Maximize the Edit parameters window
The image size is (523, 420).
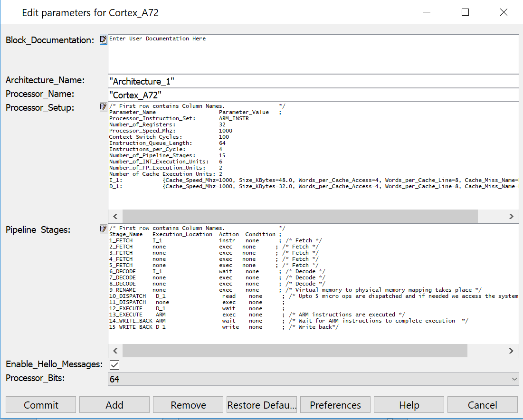(466, 12)
